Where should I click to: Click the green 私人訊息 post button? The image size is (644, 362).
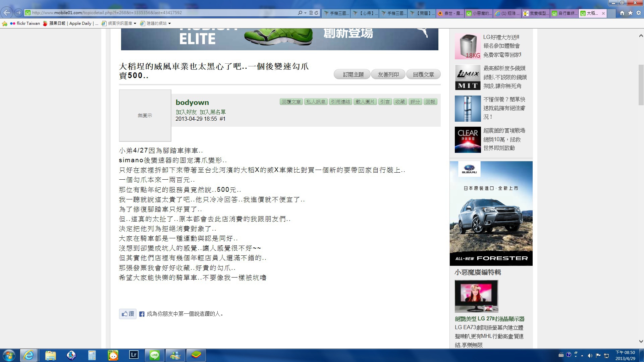pos(316,102)
